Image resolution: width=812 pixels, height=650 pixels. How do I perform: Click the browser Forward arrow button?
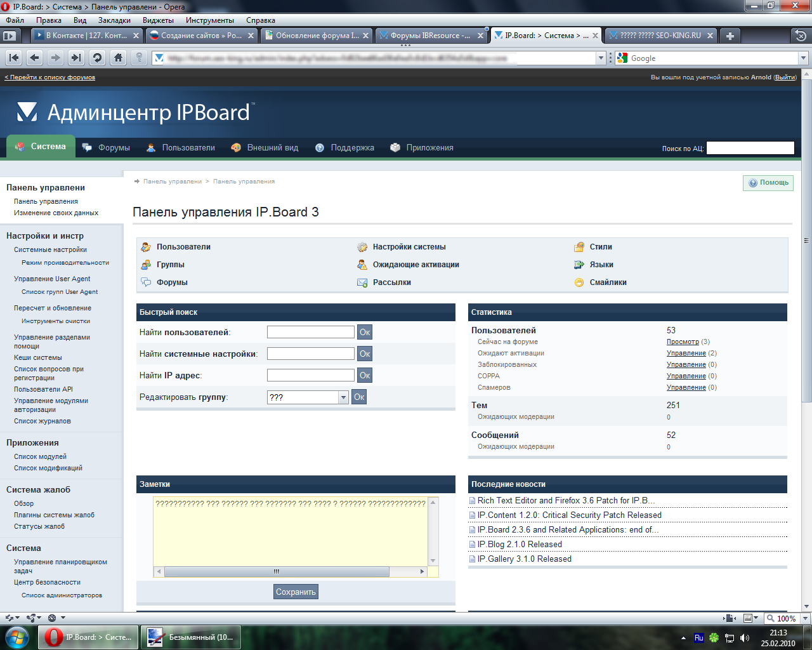click(56, 58)
